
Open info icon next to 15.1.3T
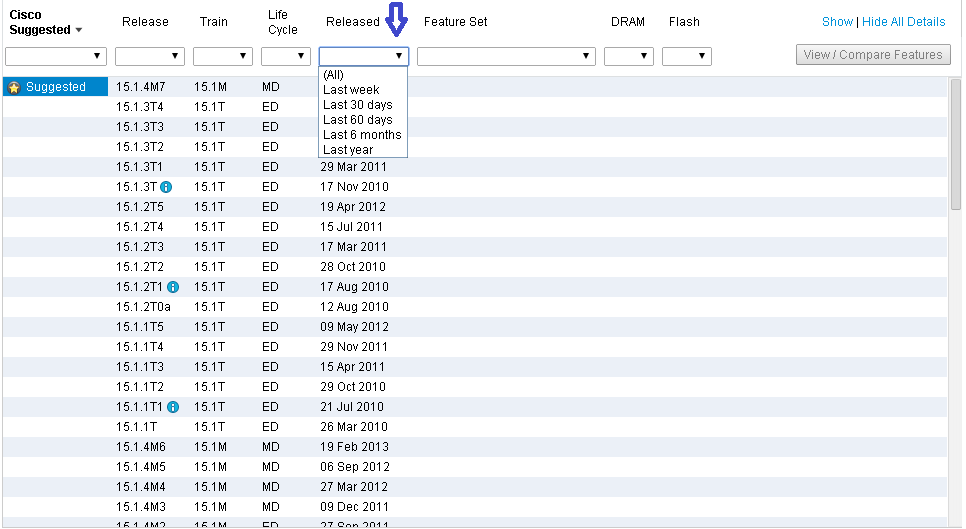tap(166, 187)
